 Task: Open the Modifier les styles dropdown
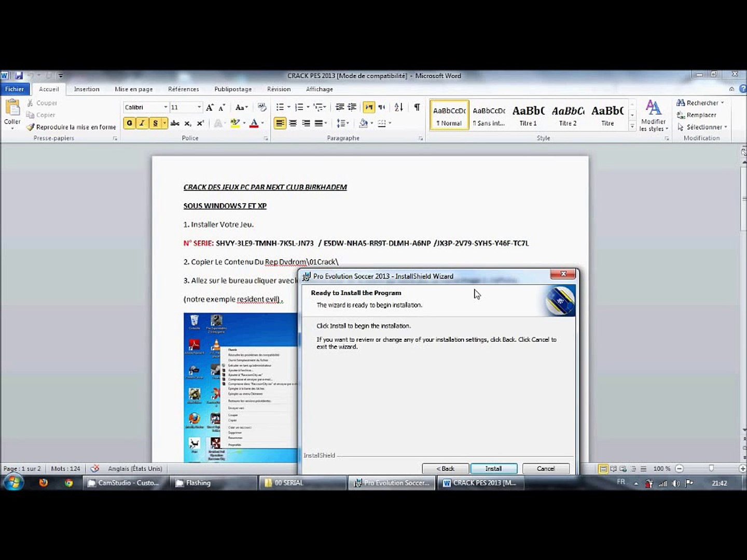click(x=654, y=116)
